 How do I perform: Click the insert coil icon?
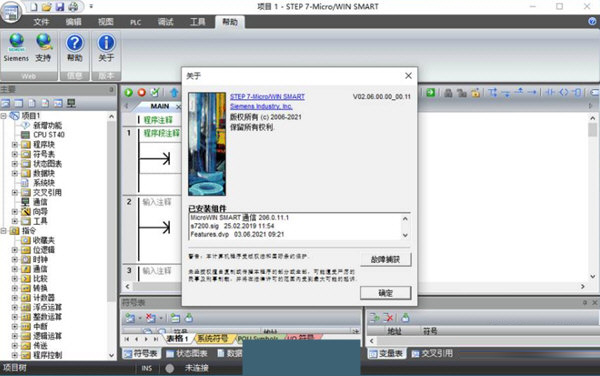pyautogui.click(x=564, y=92)
